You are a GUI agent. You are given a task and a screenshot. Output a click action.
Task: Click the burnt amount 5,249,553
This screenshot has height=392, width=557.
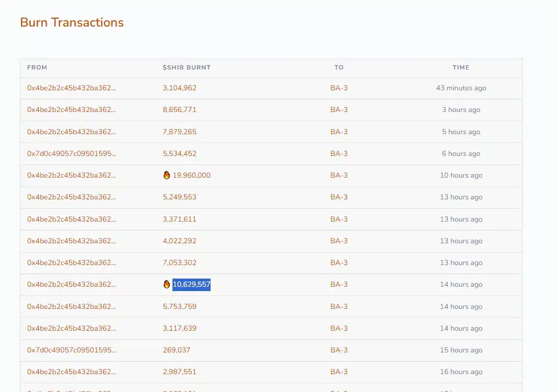pos(179,196)
